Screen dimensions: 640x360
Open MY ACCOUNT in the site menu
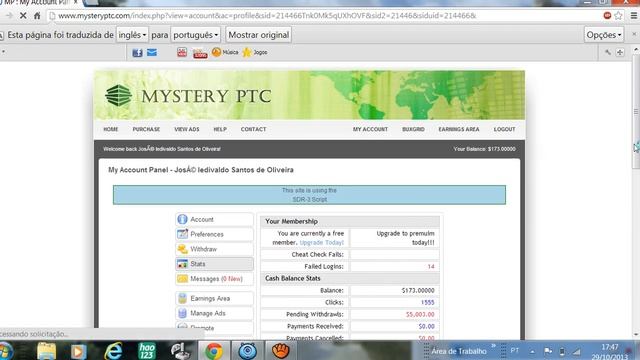(370, 129)
